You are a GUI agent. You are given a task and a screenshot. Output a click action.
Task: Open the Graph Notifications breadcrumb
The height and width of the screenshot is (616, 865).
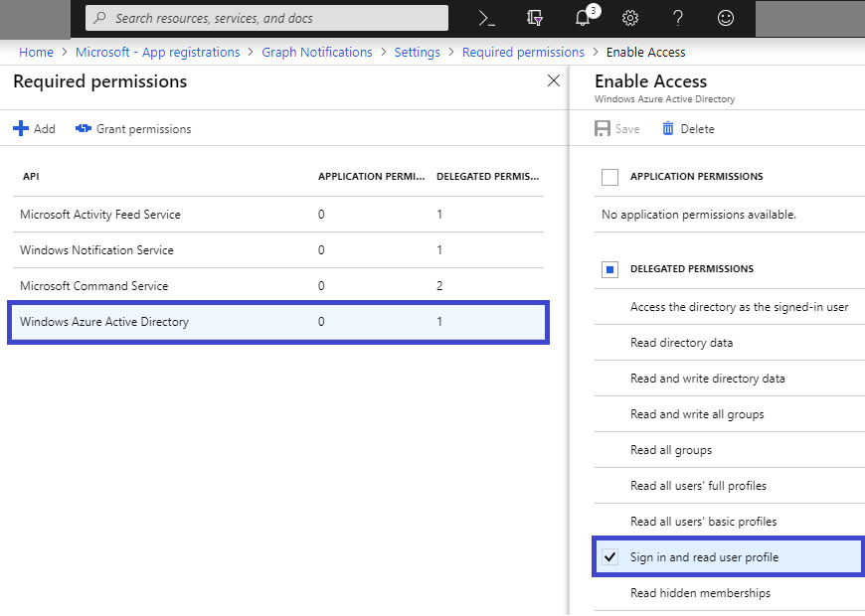[317, 52]
